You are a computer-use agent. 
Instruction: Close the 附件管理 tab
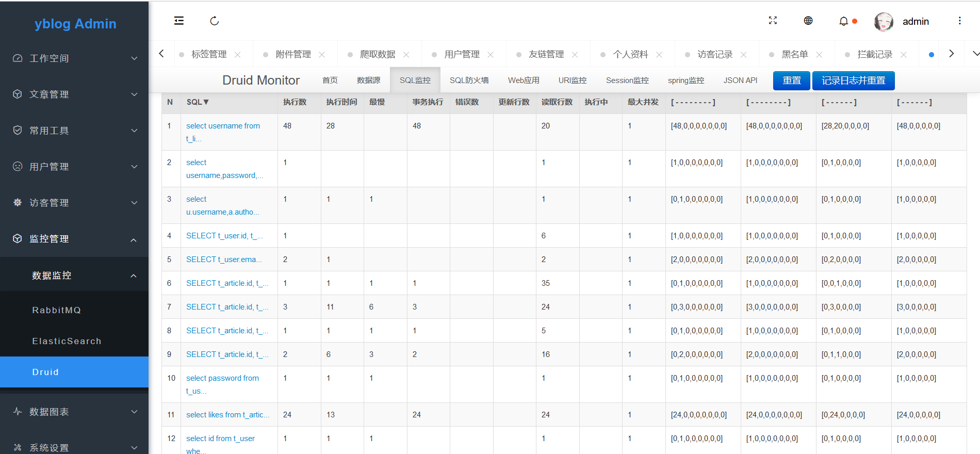click(x=322, y=55)
